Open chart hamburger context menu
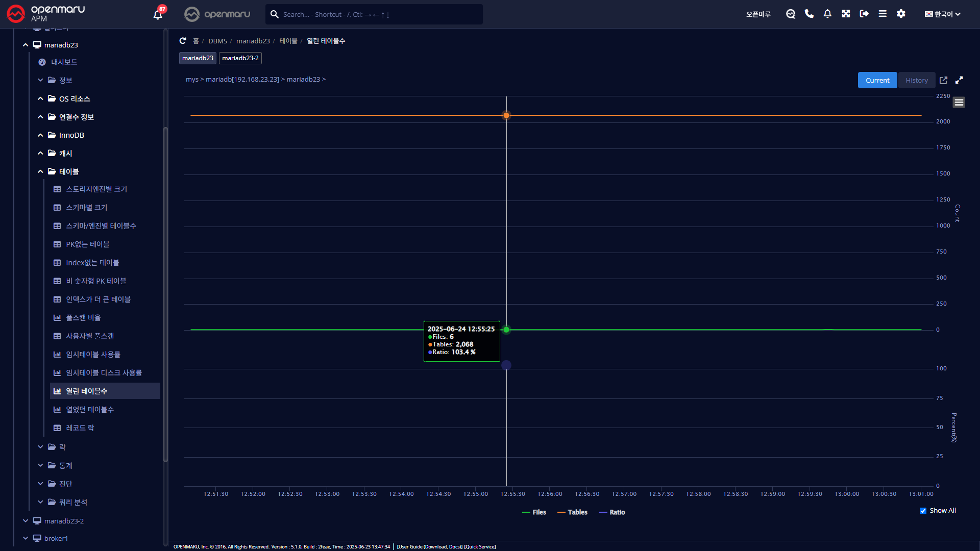Image resolution: width=980 pixels, height=551 pixels. pos(959,103)
